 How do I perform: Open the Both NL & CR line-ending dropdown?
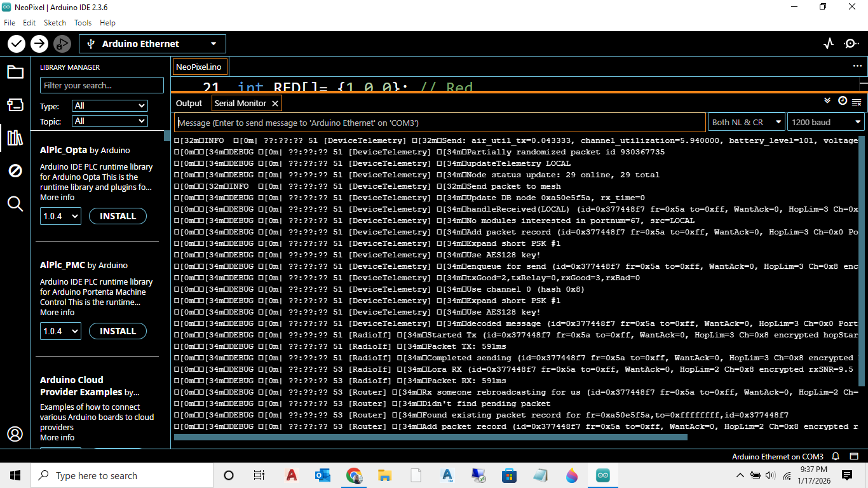click(x=746, y=122)
